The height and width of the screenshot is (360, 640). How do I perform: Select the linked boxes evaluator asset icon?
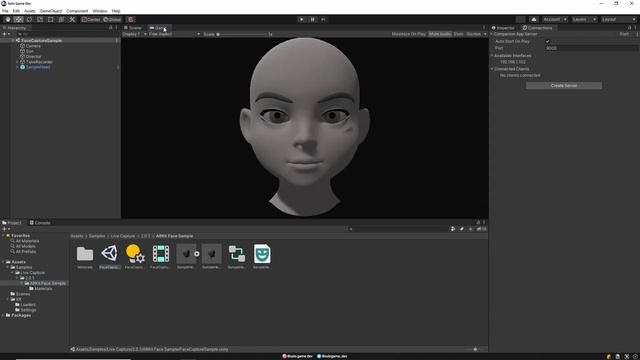coord(237,253)
